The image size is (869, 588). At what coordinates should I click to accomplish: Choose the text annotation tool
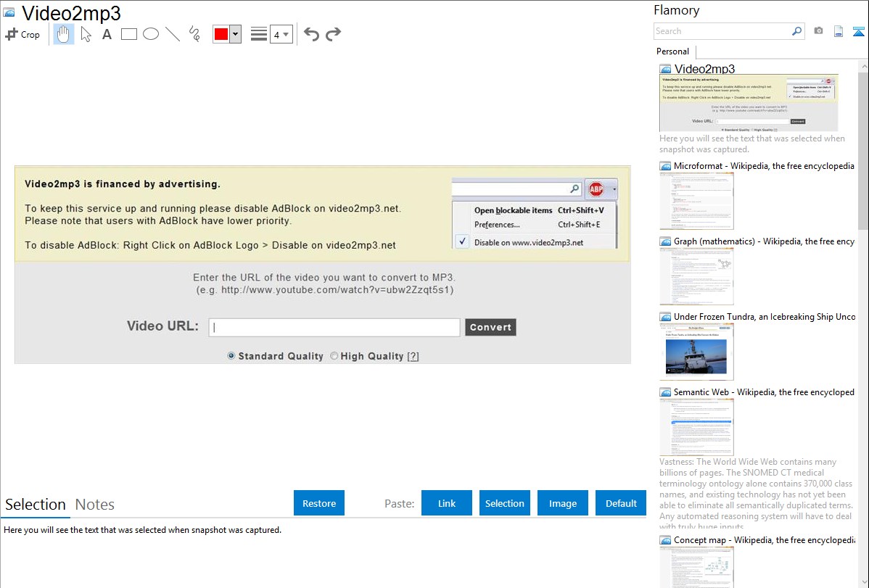[x=107, y=34]
